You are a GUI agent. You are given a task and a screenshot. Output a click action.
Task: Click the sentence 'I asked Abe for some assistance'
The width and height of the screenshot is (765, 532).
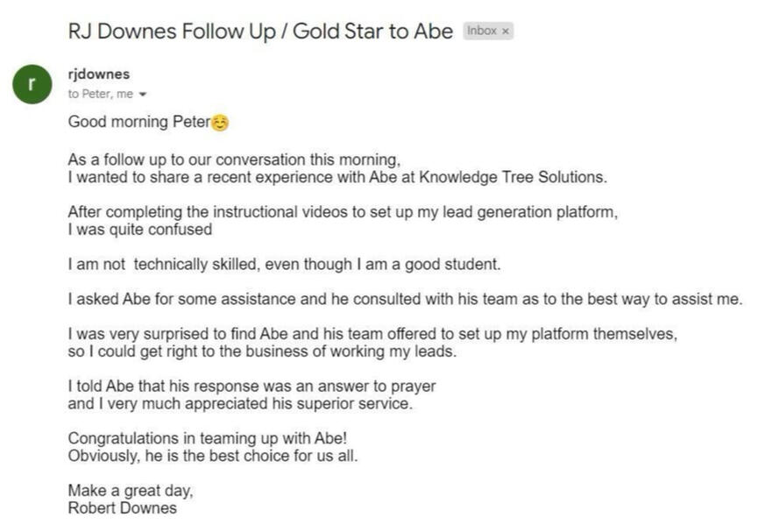point(406,299)
